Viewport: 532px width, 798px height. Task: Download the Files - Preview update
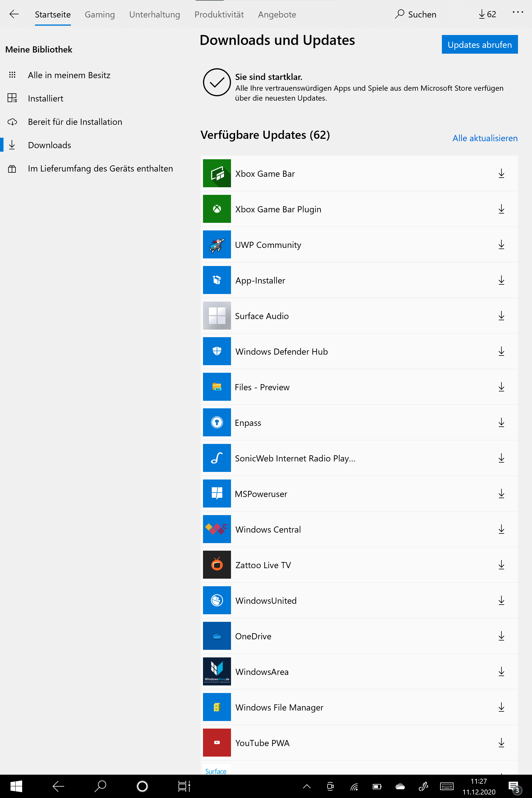tap(501, 387)
